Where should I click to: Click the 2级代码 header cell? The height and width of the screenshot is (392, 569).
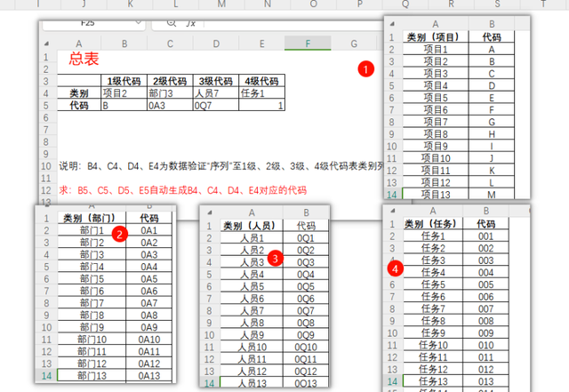pos(170,81)
